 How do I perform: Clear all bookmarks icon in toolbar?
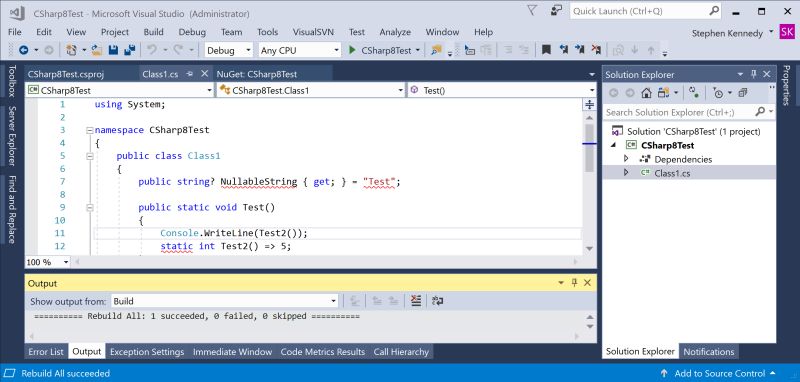coord(596,50)
